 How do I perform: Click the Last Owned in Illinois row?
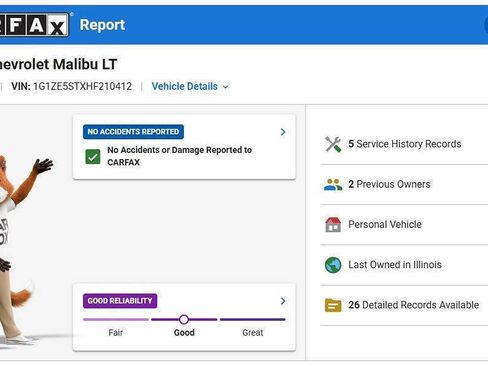pyautogui.click(x=404, y=265)
